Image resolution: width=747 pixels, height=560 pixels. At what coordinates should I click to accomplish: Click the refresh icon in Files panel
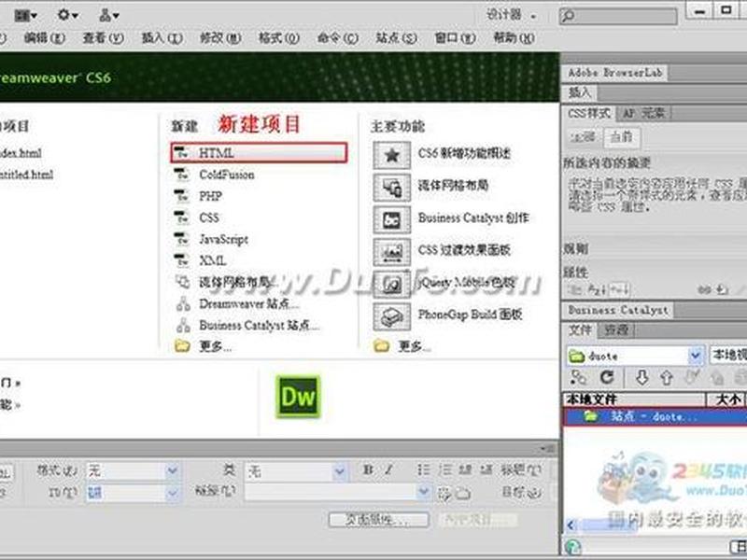606,378
